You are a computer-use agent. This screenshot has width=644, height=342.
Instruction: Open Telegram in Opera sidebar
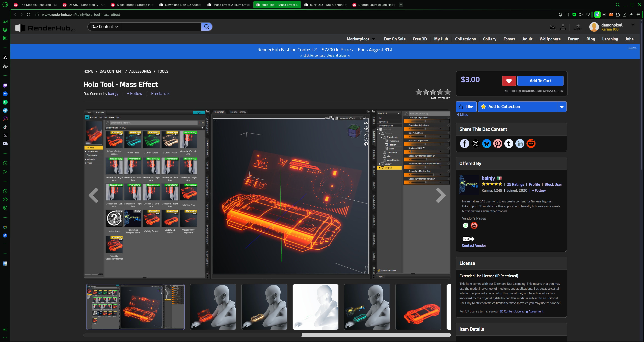5,111
